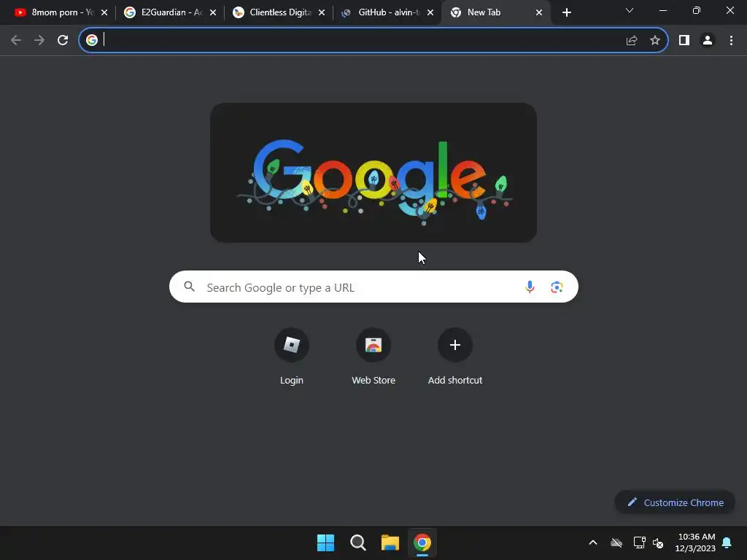Close the Clientless Digital tab
747x560 pixels.
(322, 12)
